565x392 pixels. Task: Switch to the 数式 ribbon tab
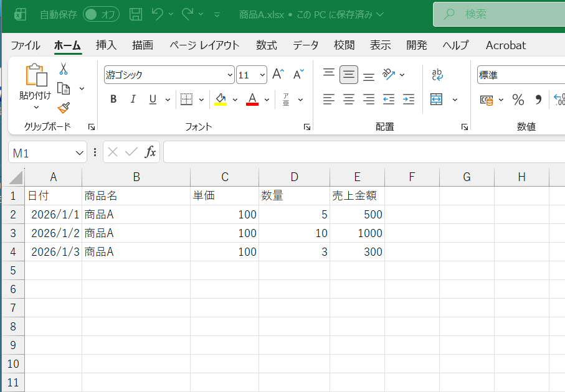[267, 45]
